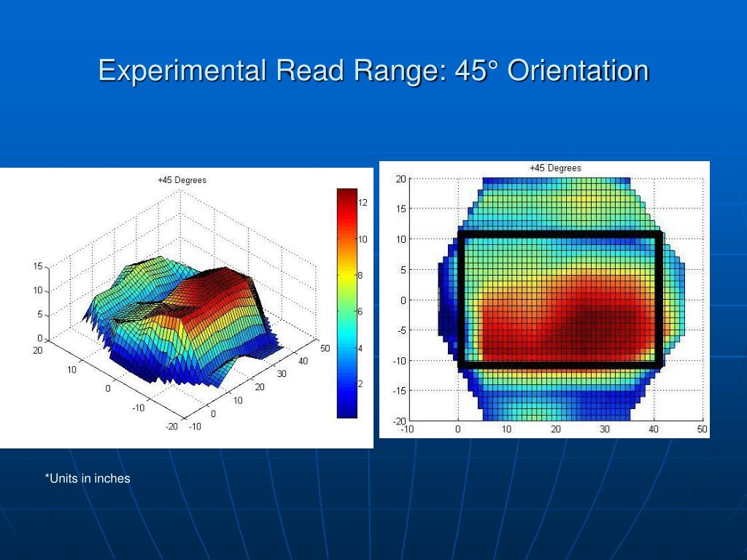Click colorbar tick label '4'
This screenshot has height=560, width=747.
pos(360,348)
